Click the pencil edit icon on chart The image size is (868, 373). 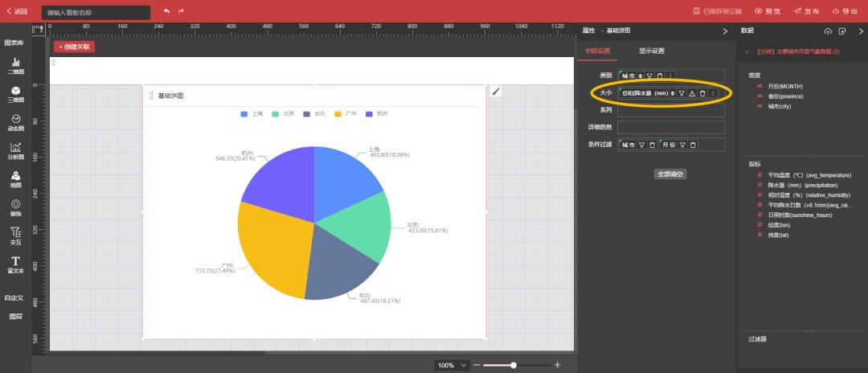[496, 92]
